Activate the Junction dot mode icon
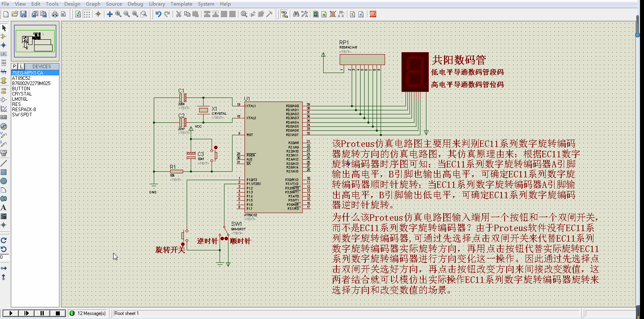The image size is (644, 319). (x=4, y=45)
